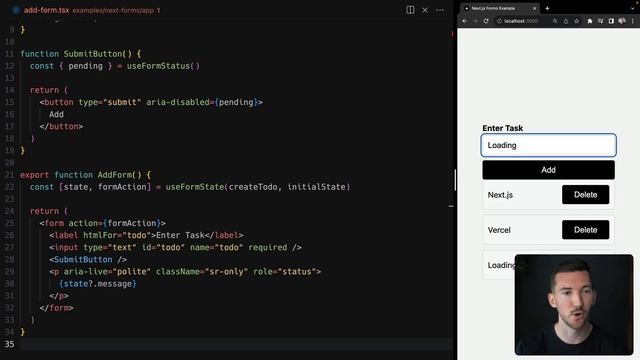The image size is (640, 360).
Task: Click the editor vertical scrollbar thumb
Action: (455, 180)
